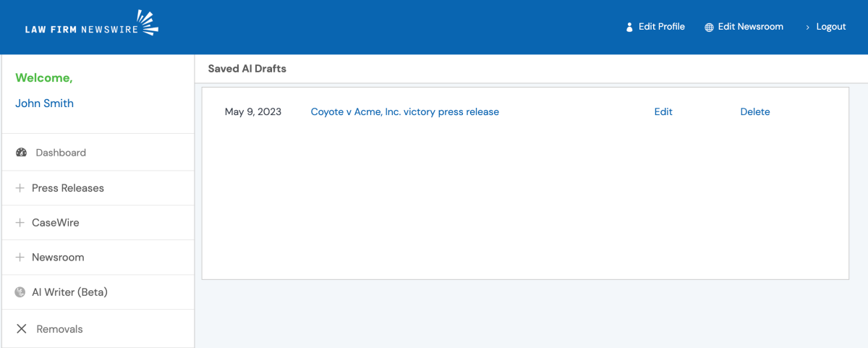Image resolution: width=868 pixels, height=348 pixels.
Task: Click the Edit Profile text link
Action: 661,27
